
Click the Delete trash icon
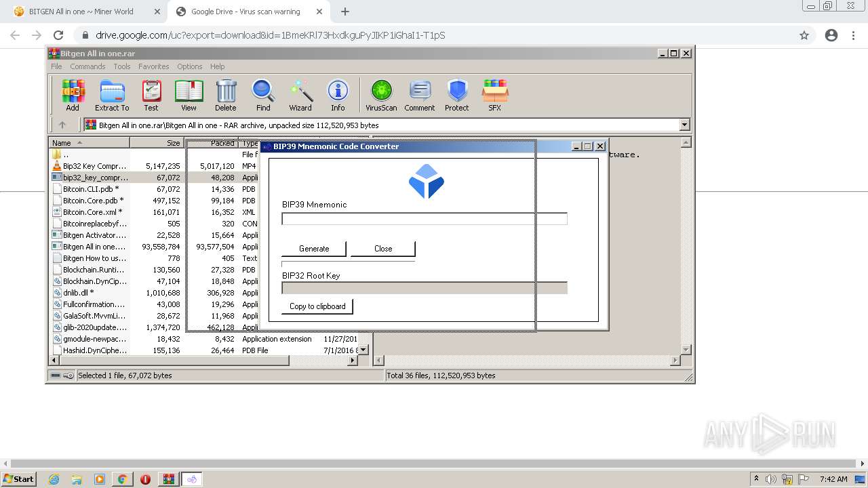(226, 95)
